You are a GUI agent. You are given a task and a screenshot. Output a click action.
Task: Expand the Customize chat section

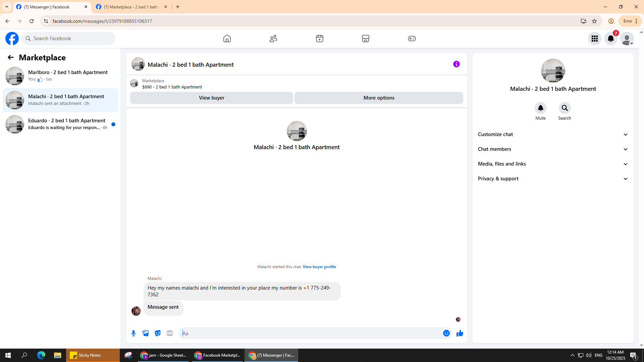tap(552, 134)
